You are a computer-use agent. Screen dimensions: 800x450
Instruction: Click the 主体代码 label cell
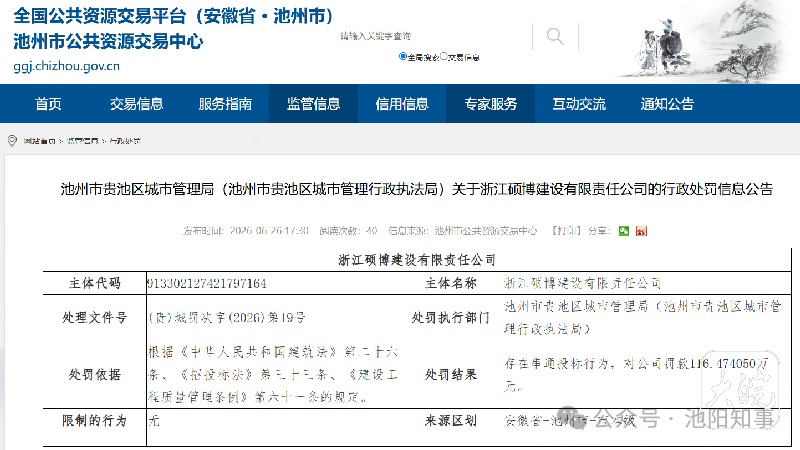95,283
